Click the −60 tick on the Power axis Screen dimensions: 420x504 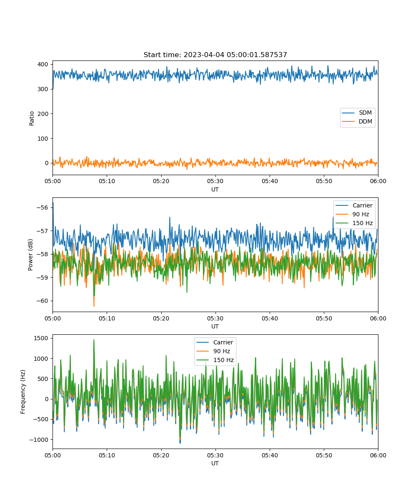click(x=42, y=301)
